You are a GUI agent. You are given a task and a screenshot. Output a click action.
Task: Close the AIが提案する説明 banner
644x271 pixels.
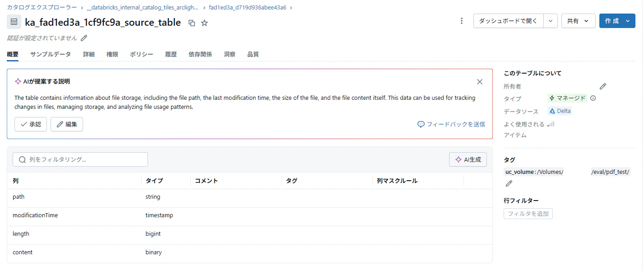(x=479, y=82)
